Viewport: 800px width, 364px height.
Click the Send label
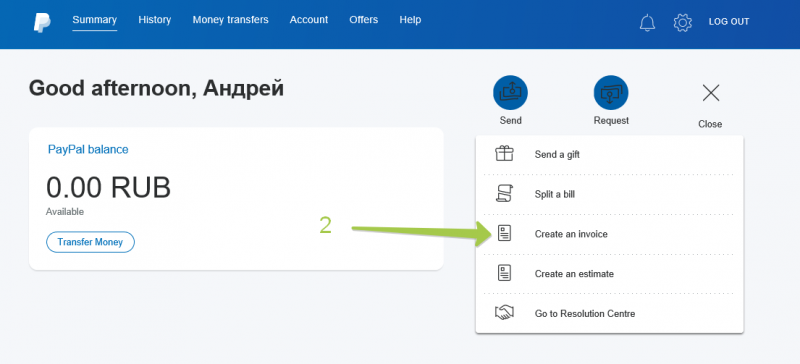pos(510,120)
